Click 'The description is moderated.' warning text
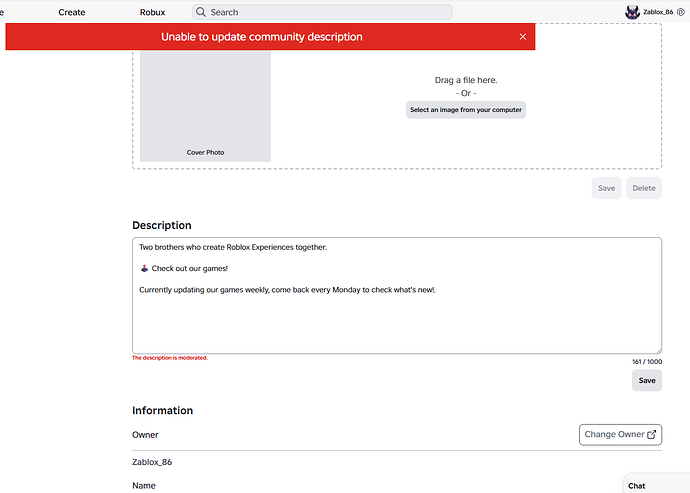The width and height of the screenshot is (690, 493). click(170, 358)
